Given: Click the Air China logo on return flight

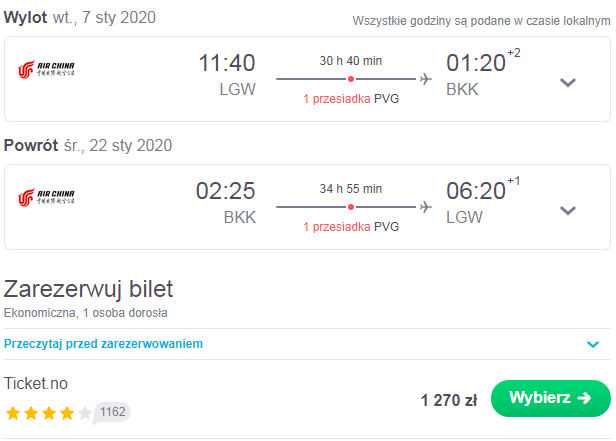Looking at the screenshot, I should tap(46, 198).
